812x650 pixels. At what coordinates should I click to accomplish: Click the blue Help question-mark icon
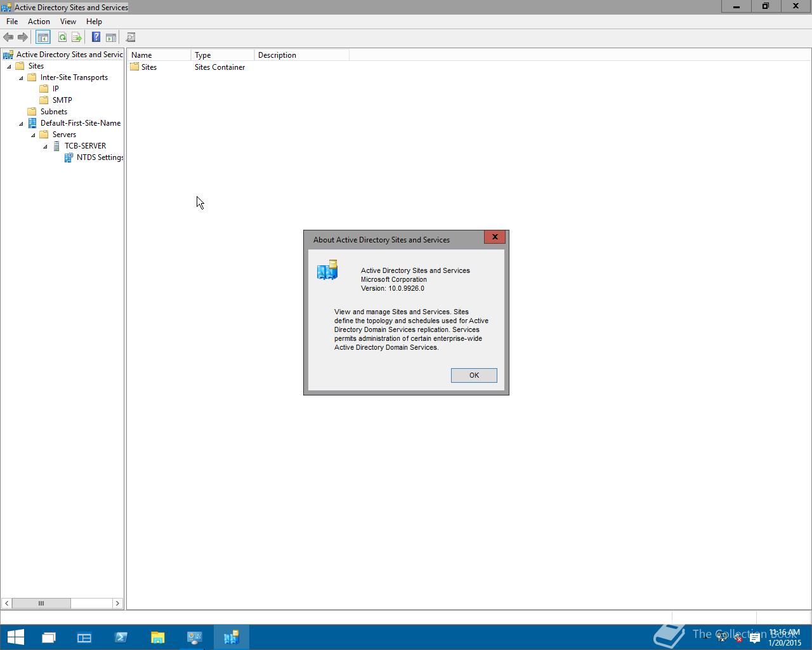(x=96, y=37)
